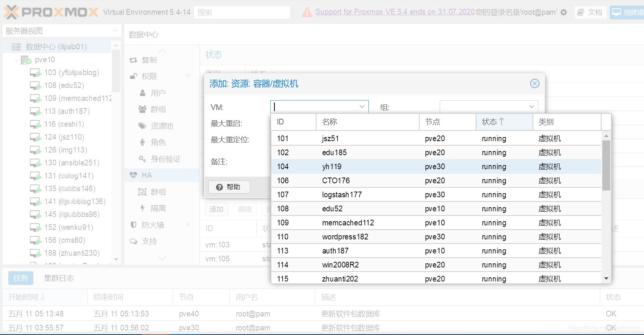Click the 文档 book icon
Screen dimensions: 644x335
580,12
